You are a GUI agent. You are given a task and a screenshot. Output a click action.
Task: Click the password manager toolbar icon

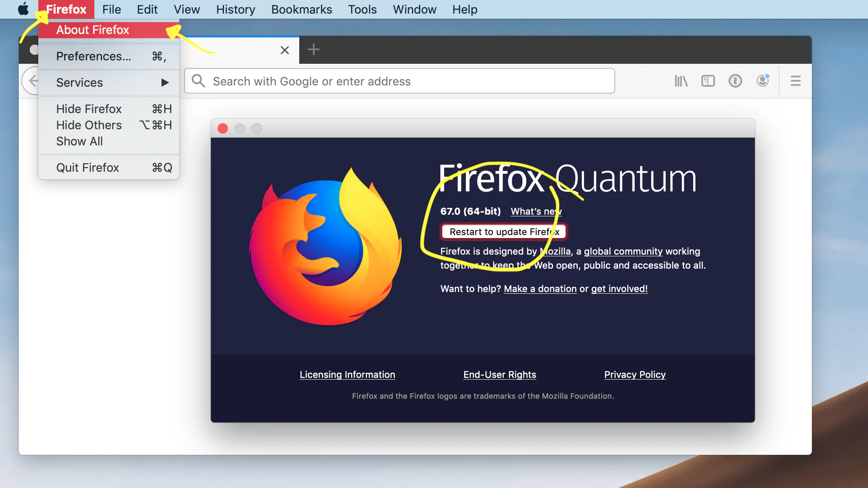point(735,81)
